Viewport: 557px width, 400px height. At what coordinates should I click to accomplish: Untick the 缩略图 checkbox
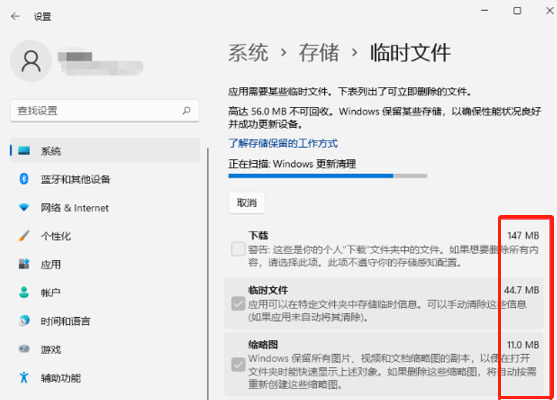[238, 364]
